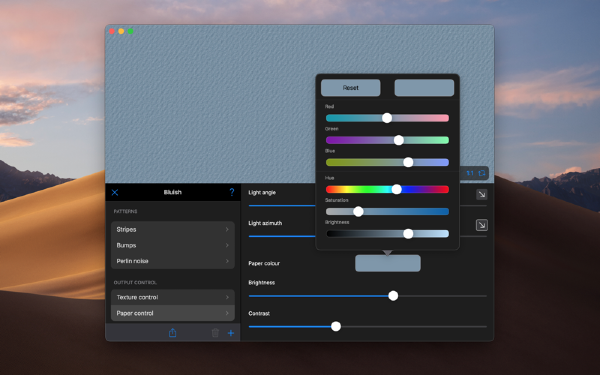Click the arrow icon in Light azimuth row

[482, 225]
